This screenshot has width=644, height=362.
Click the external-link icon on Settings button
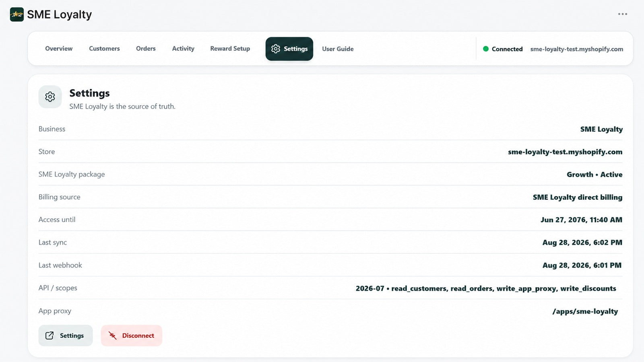(50, 335)
